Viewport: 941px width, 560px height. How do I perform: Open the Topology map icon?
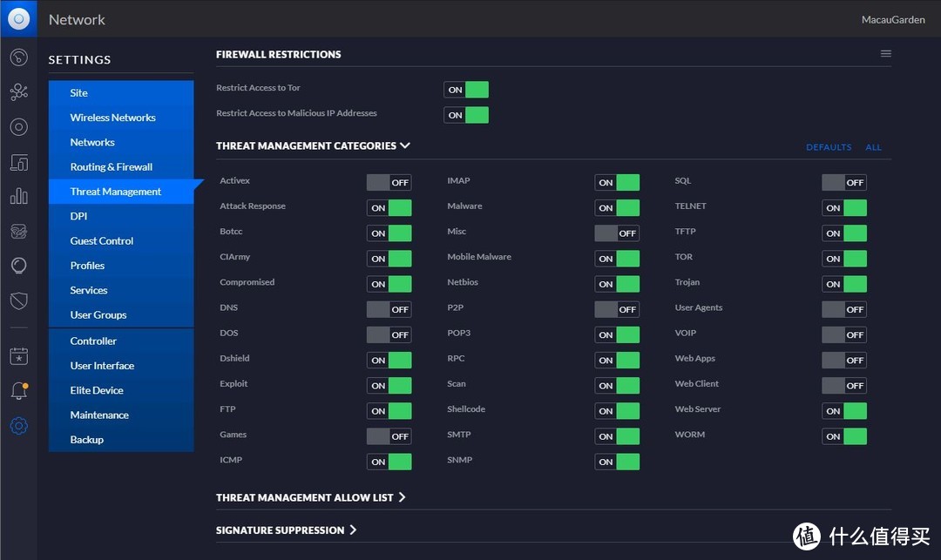pos(18,92)
